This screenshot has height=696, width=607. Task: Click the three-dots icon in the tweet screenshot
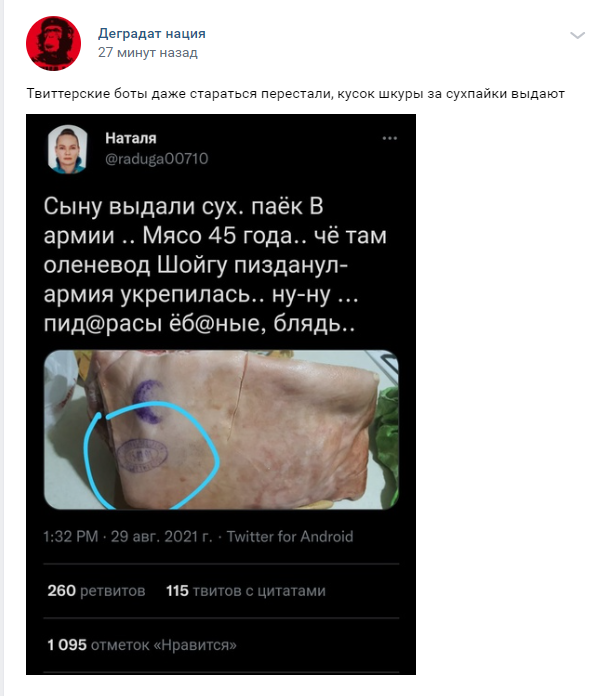pos(390,138)
